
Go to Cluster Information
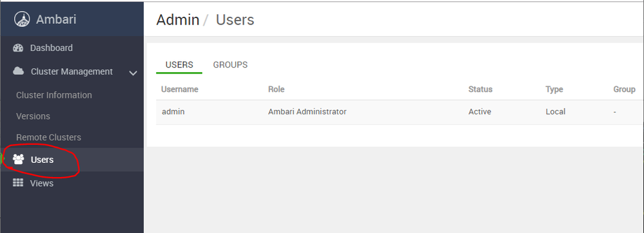[54, 95]
